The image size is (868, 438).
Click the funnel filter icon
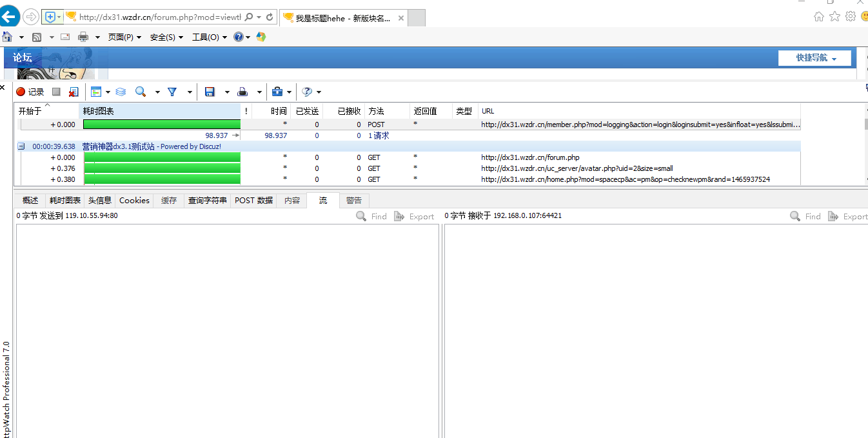pos(172,92)
